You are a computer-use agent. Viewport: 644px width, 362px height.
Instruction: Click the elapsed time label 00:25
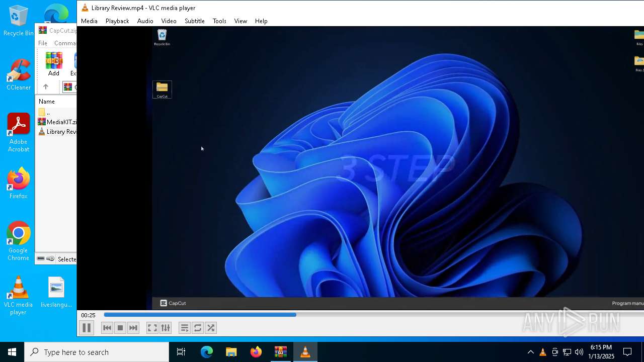pos(88,315)
